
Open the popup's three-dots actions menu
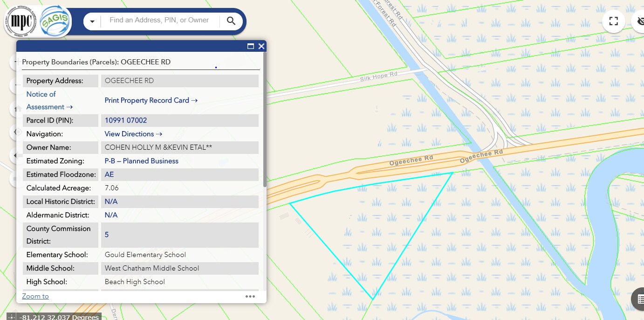pos(250,296)
